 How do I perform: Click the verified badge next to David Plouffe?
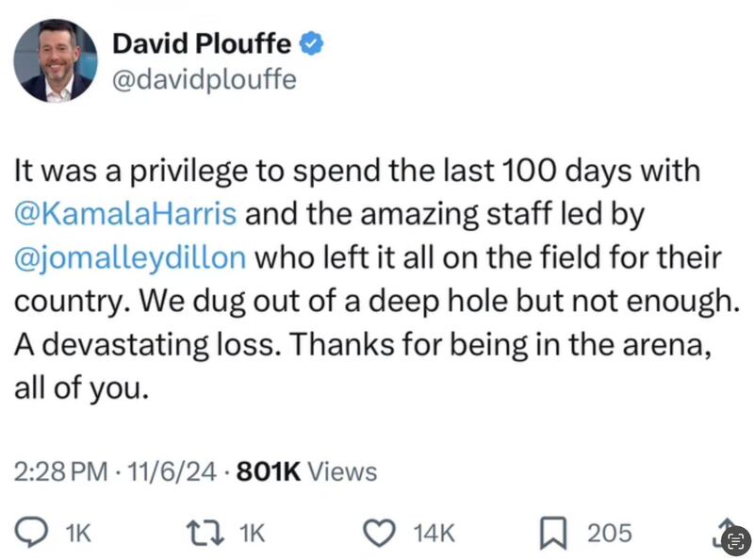[x=312, y=41]
